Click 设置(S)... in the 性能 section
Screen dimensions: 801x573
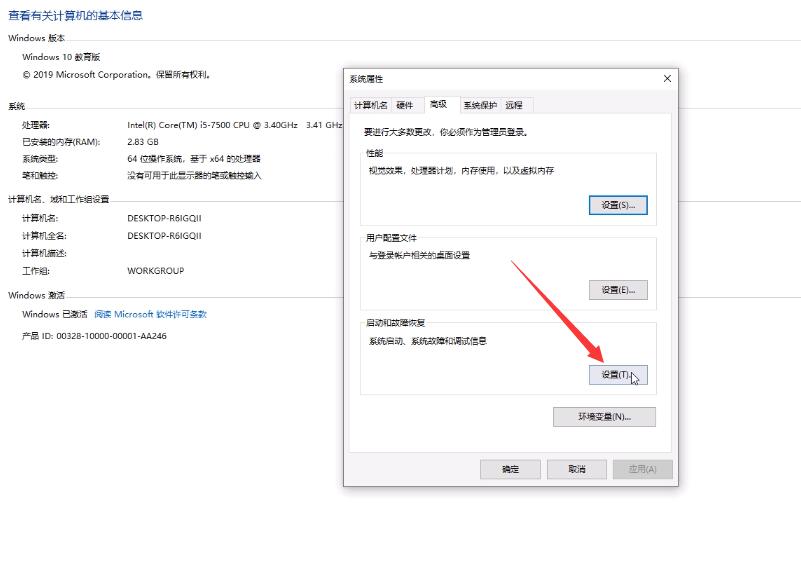[618, 205]
